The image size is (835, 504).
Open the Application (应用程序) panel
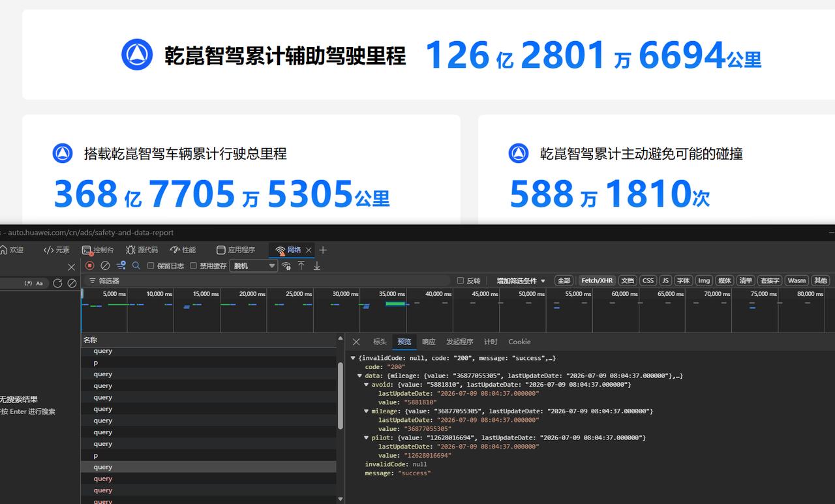click(x=235, y=250)
